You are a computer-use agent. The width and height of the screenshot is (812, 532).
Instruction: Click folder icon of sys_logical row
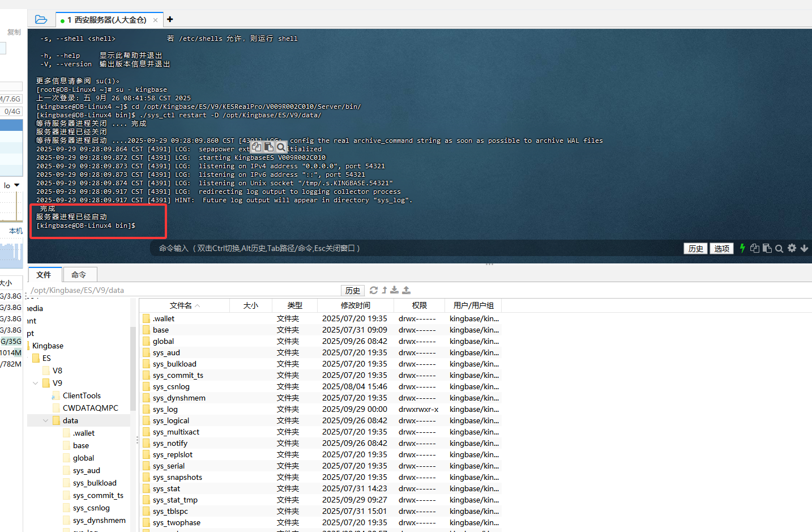click(x=146, y=420)
